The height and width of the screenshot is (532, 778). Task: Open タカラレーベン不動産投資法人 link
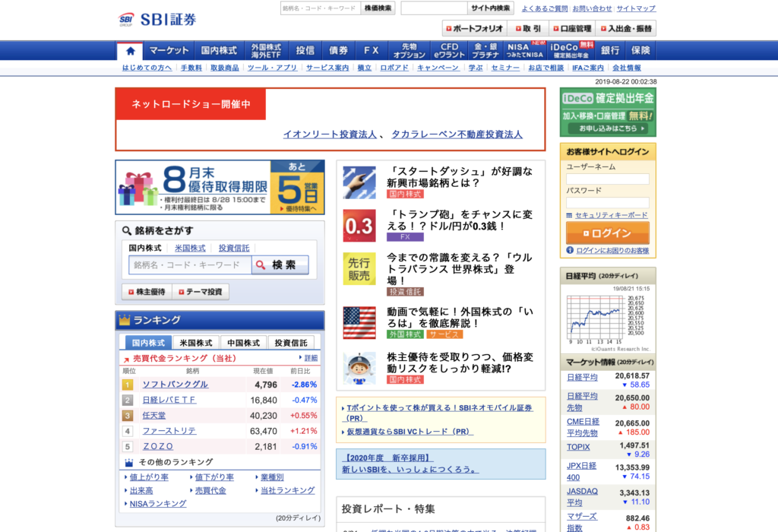[x=457, y=134]
